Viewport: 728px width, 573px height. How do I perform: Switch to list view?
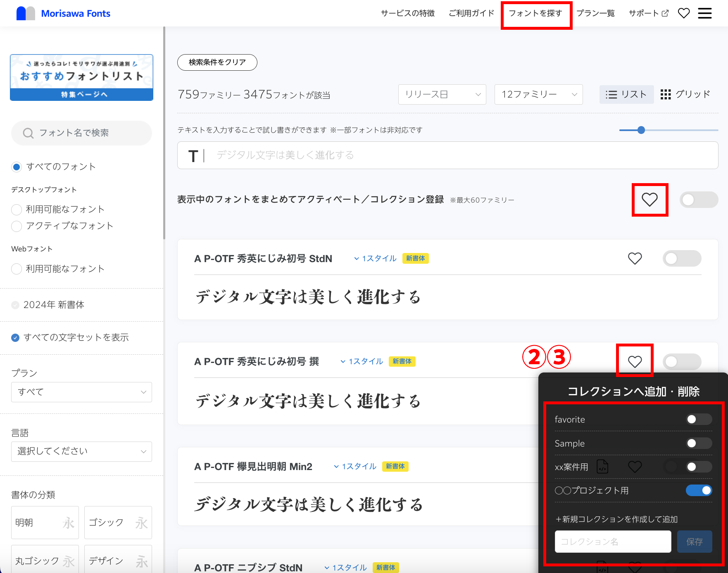[x=626, y=94]
